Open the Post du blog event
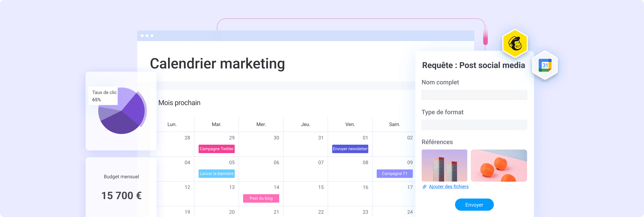The width and height of the screenshot is (644, 217). click(261, 198)
